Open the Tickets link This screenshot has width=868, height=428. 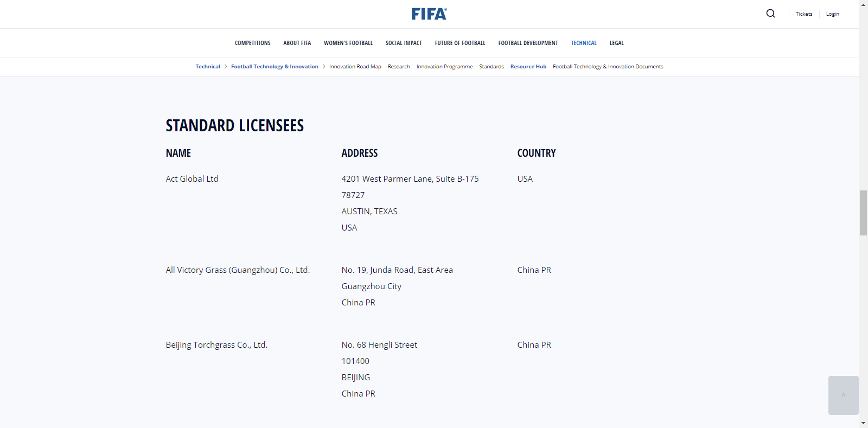pyautogui.click(x=804, y=14)
